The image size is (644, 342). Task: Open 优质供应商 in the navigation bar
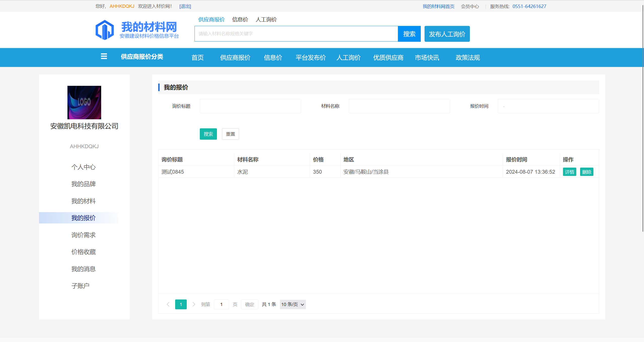click(388, 58)
